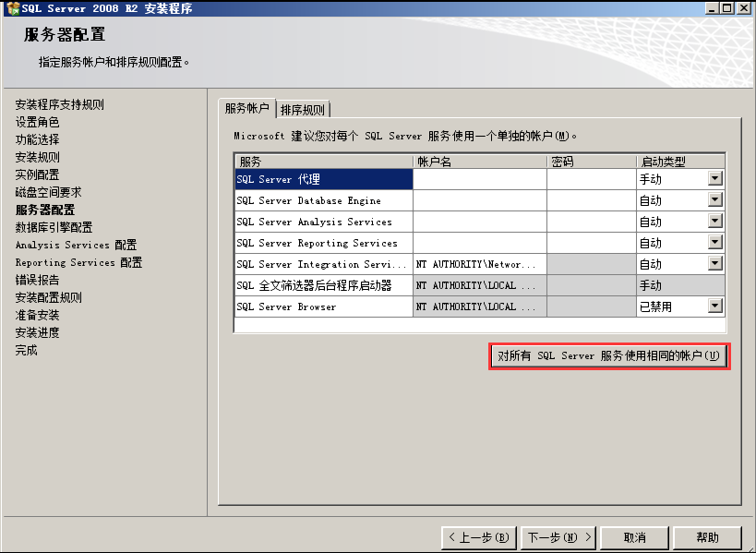
Task: Go back with 上一步(B) button
Action: (479, 537)
